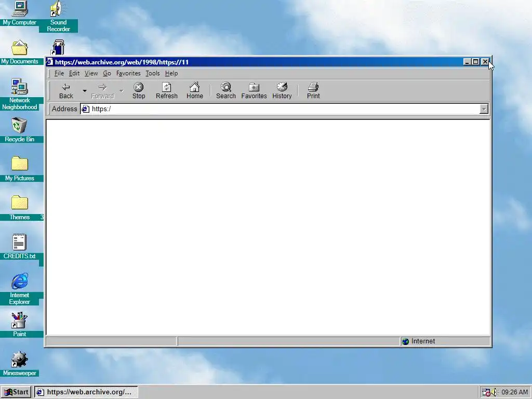This screenshot has height=399, width=532.
Task: Open the Favorites menu in menu bar
Action: (x=128, y=73)
